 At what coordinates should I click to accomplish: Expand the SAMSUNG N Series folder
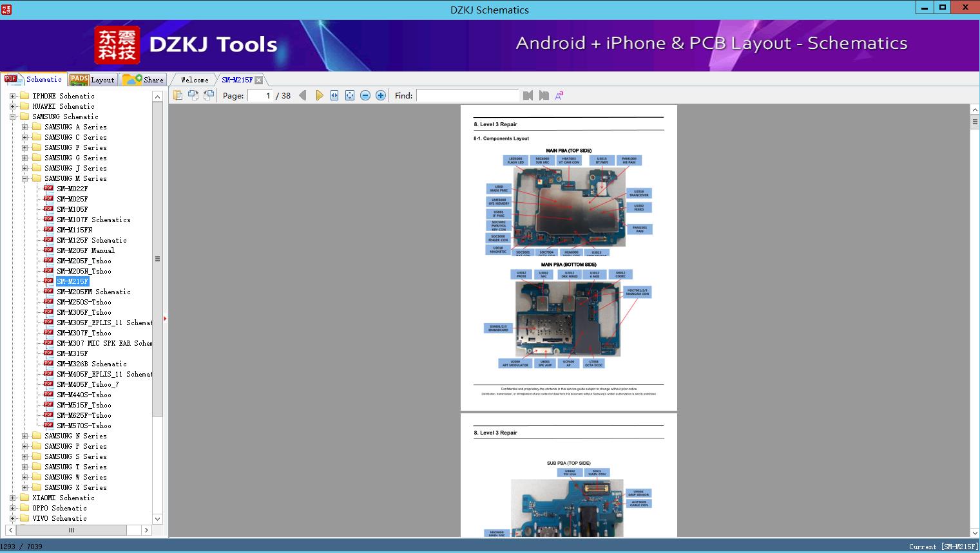(x=24, y=436)
